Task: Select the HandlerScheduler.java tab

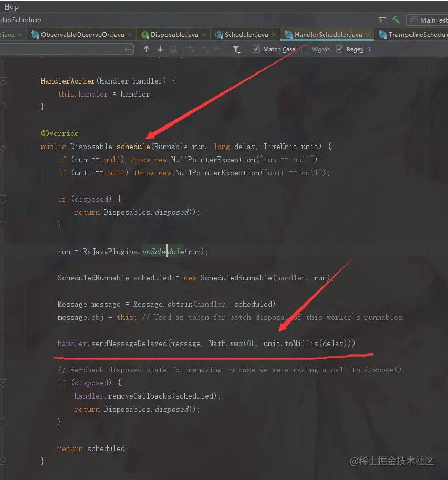Action: coord(328,35)
